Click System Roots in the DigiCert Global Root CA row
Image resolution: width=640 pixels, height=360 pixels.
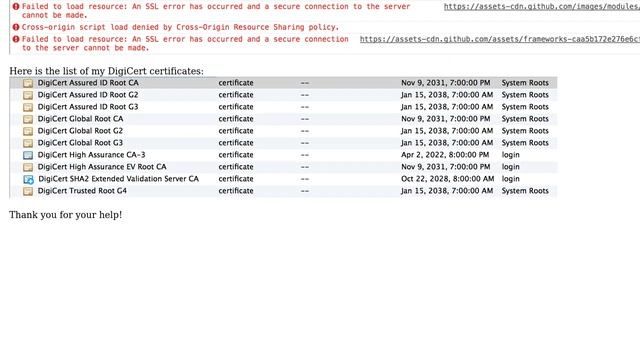coord(525,119)
